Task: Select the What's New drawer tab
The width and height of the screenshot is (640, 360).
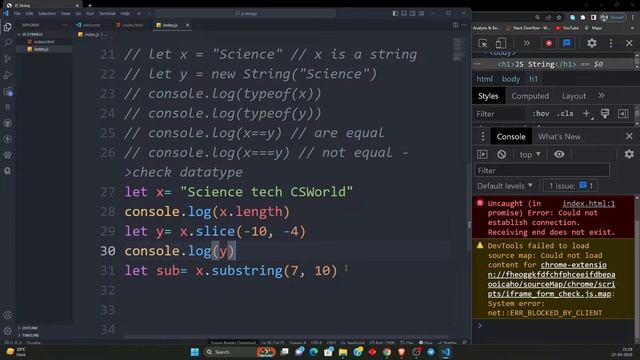Action: (x=559, y=136)
